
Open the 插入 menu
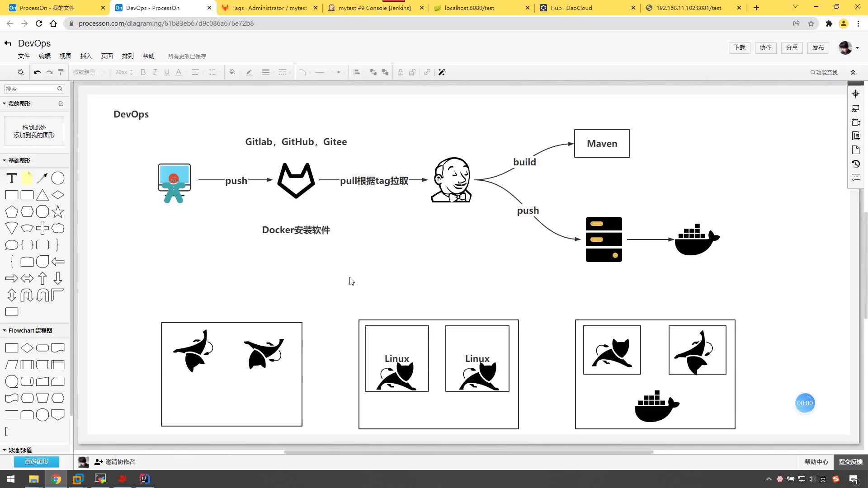pos(86,56)
